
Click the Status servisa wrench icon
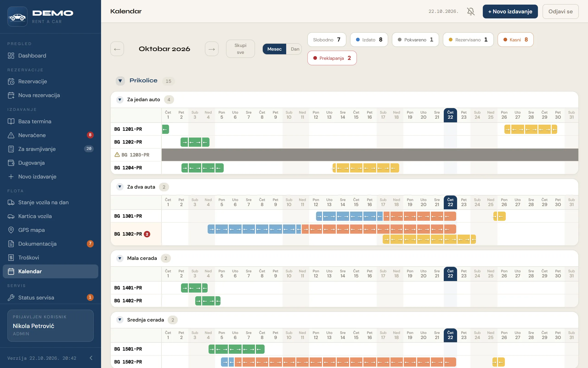coord(11,298)
